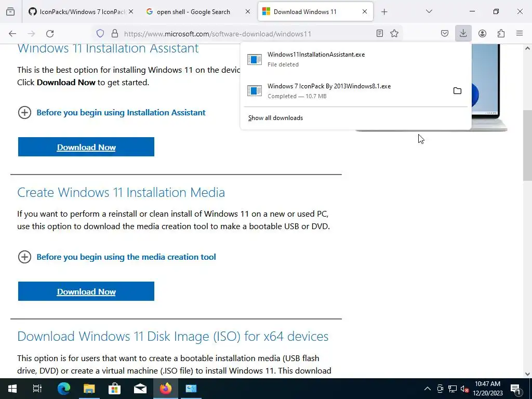Open Microsoft Store from taskbar
532x399 pixels.
coord(115,389)
